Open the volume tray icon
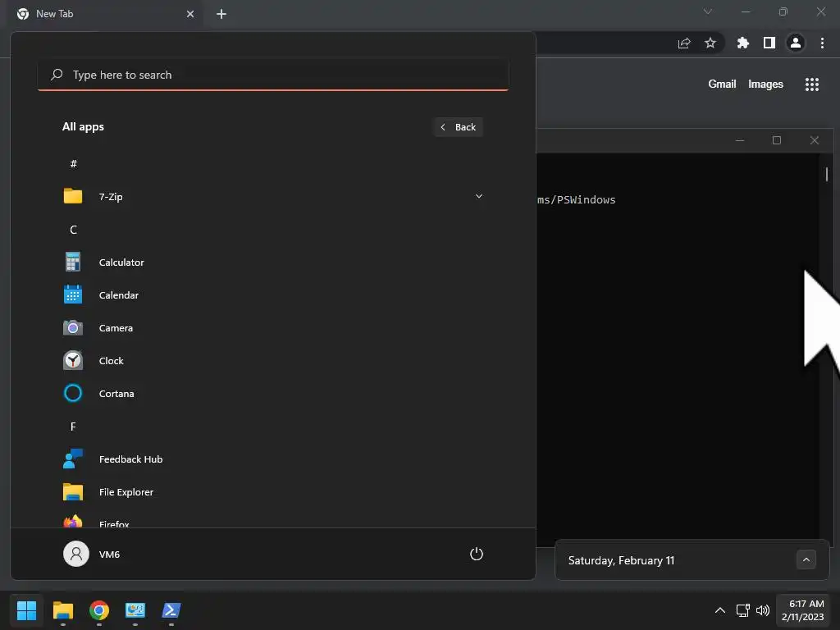This screenshot has width=840, height=630. (762, 610)
